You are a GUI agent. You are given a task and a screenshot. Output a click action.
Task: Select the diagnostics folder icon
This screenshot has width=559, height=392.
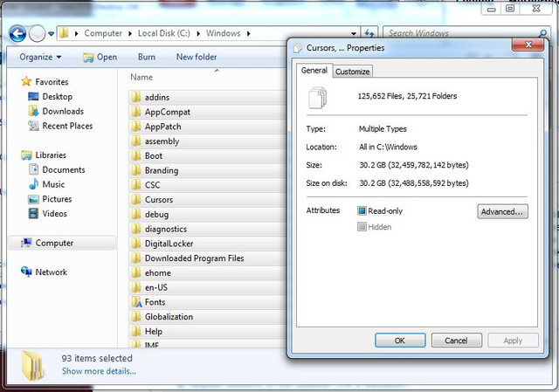click(x=136, y=229)
